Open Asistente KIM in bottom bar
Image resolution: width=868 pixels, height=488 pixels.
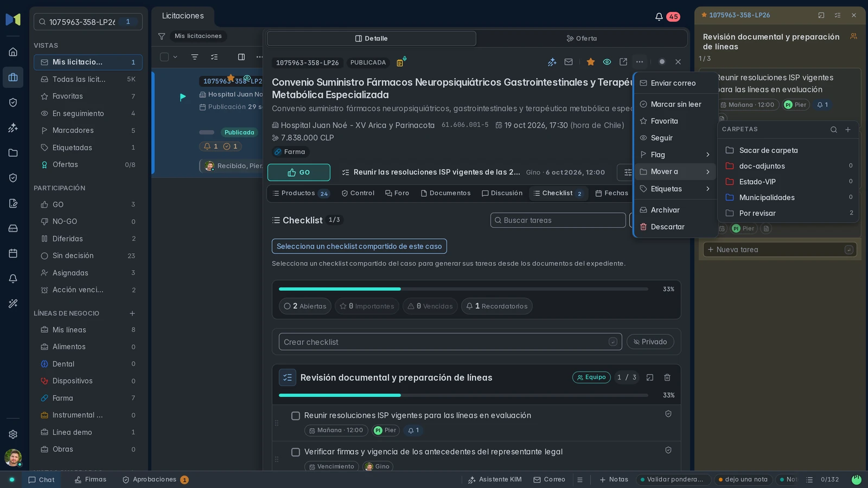pos(495,480)
